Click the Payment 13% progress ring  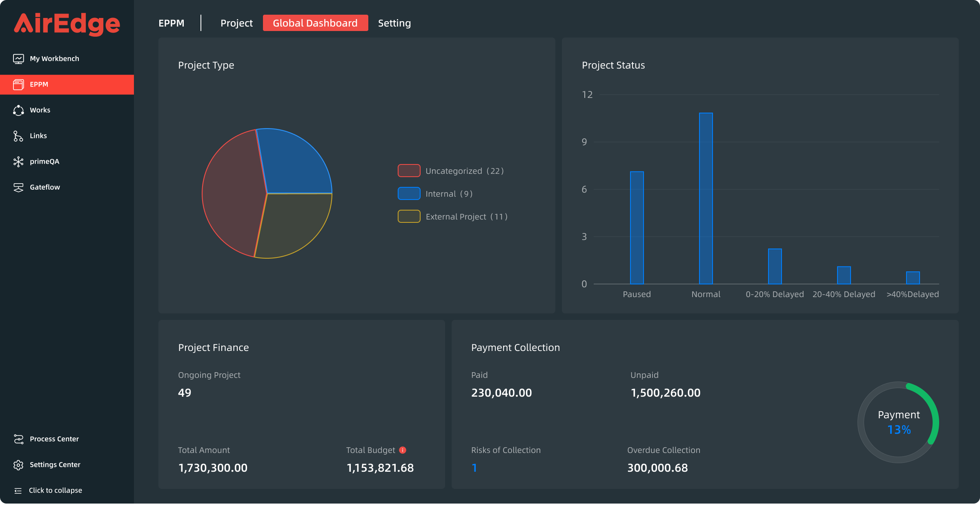(898, 422)
